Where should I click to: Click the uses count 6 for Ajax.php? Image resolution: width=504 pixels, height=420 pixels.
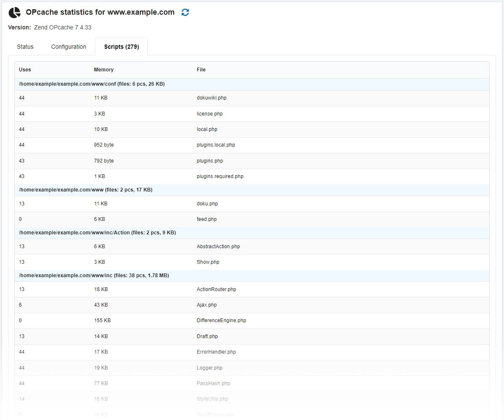(x=21, y=305)
